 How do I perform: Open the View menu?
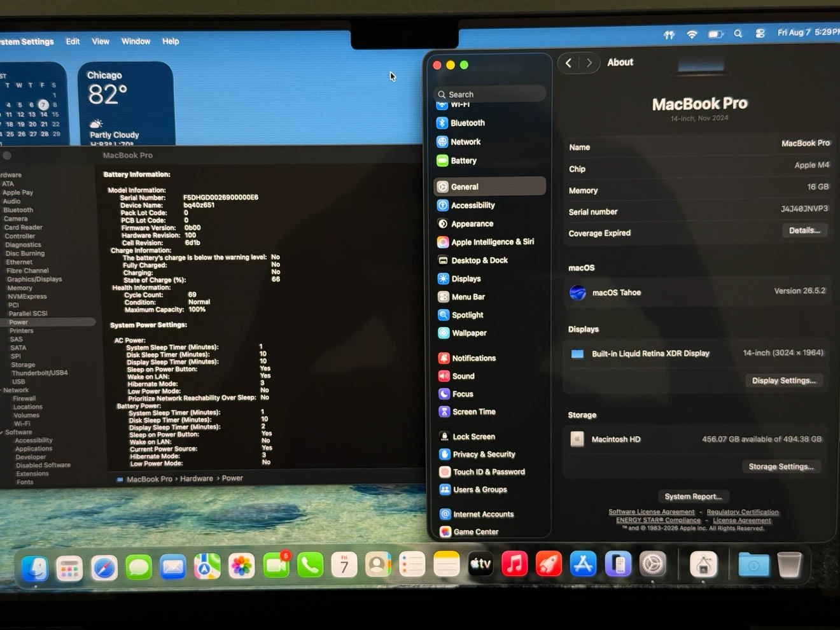click(x=101, y=41)
